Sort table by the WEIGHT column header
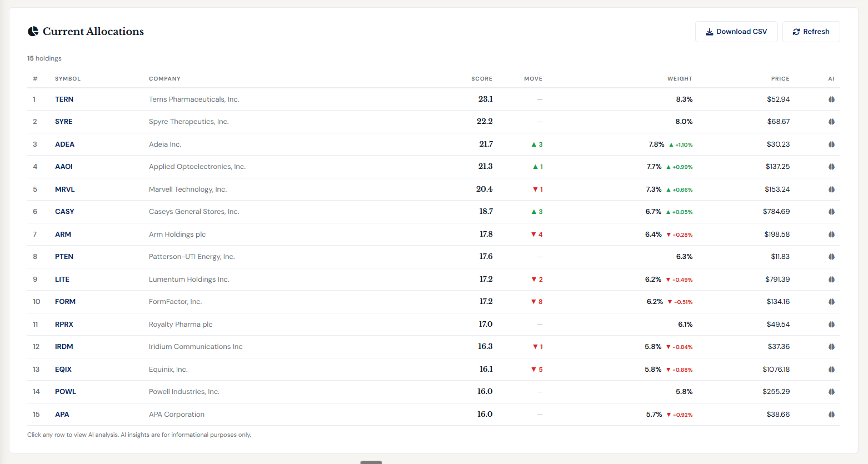The image size is (868, 464). pos(680,78)
